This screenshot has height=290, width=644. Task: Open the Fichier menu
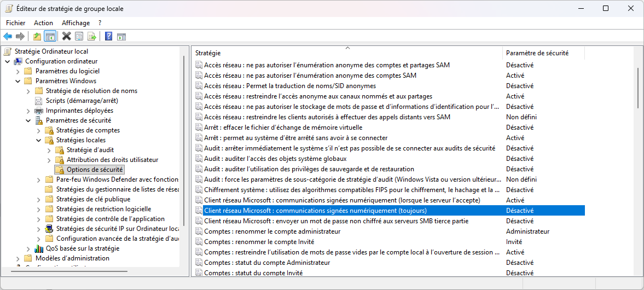pyautogui.click(x=15, y=23)
